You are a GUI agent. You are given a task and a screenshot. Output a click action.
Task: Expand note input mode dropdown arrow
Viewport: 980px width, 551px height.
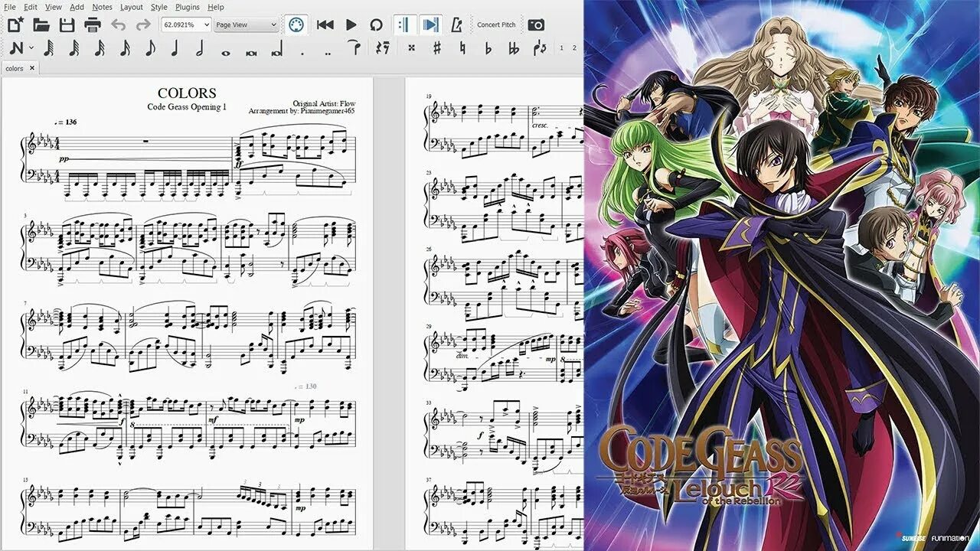click(x=31, y=48)
